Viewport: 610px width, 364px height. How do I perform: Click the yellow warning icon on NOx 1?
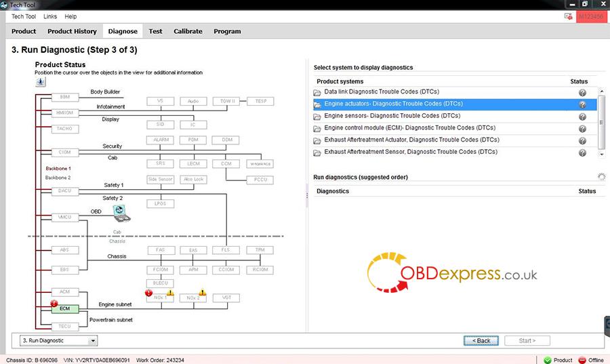pyautogui.click(x=170, y=293)
